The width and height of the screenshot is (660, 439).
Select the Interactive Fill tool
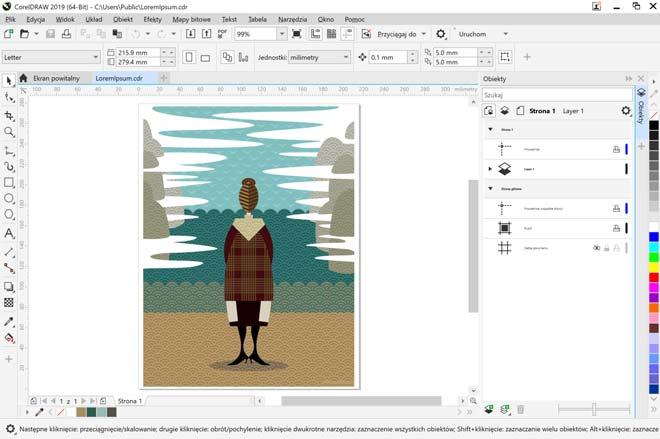click(9, 338)
